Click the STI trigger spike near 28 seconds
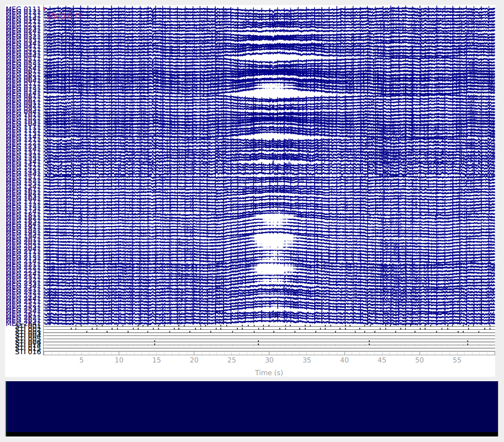Viewport: 504px width, 442px height. click(x=258, y=343)
